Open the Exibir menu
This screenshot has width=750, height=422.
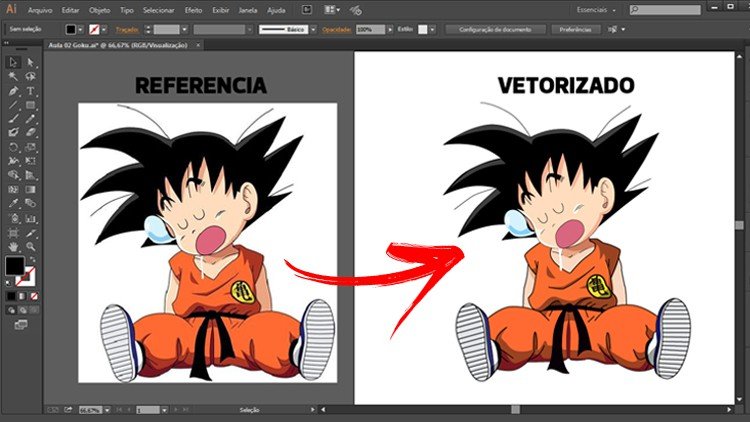click(221, 10)
